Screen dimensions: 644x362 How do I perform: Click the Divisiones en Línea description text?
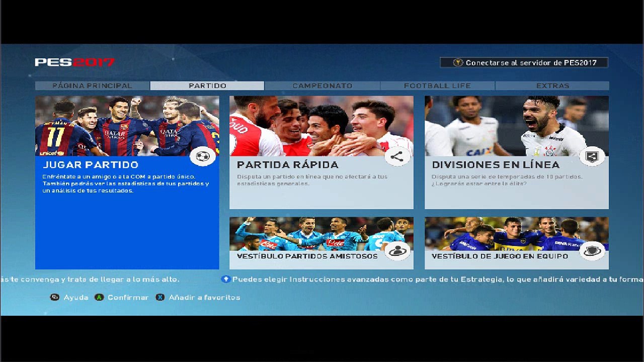(x=507, y=180)
